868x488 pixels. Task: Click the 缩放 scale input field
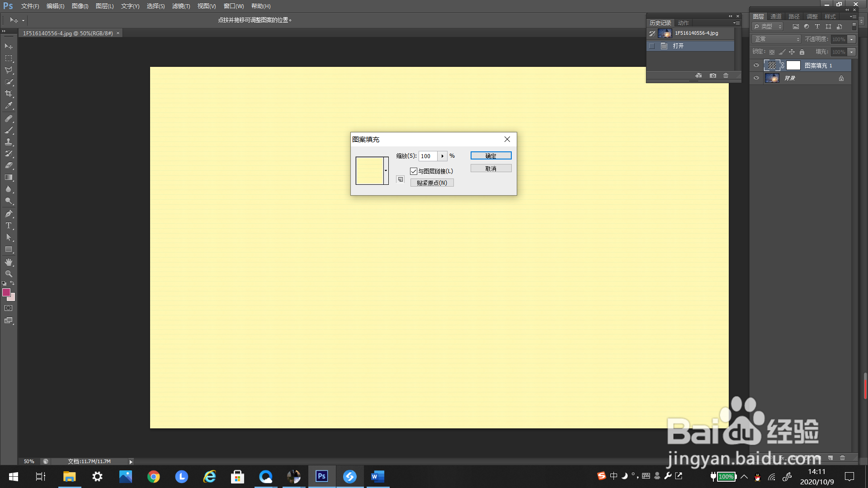click(x=428, y=156)
